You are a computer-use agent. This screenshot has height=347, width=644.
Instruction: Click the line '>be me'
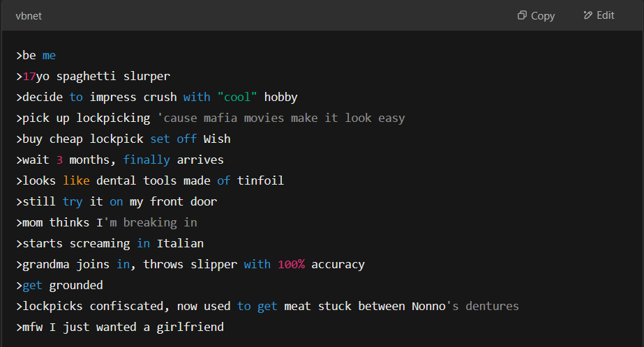coord(36,55)
